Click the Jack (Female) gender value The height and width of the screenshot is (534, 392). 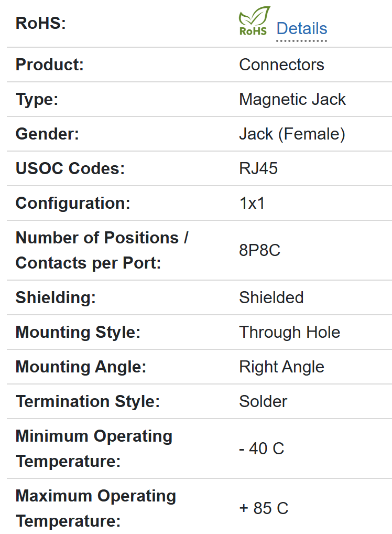click(x=292, y=134)
